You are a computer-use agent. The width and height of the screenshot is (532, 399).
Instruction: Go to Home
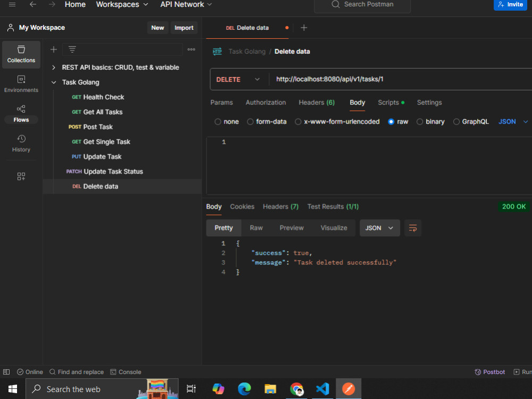click(75, 4)
